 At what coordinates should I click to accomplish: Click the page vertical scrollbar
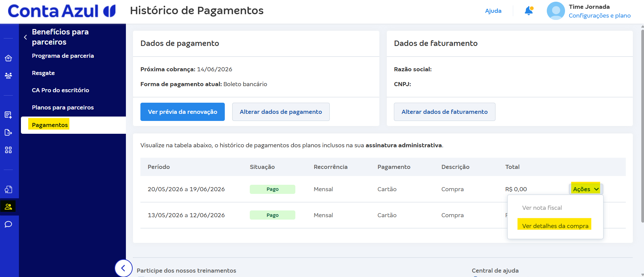pyautogui.click(x=642, y=126)
